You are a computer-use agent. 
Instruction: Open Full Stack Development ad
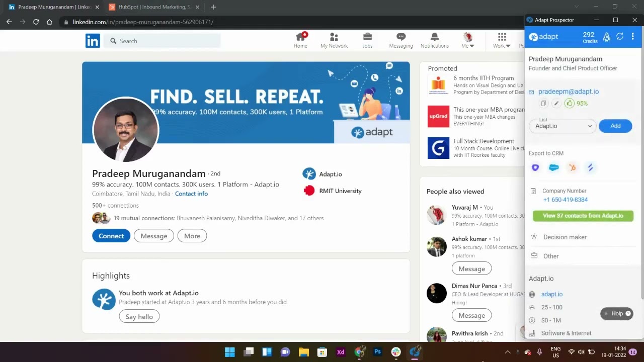pos(484,141)
